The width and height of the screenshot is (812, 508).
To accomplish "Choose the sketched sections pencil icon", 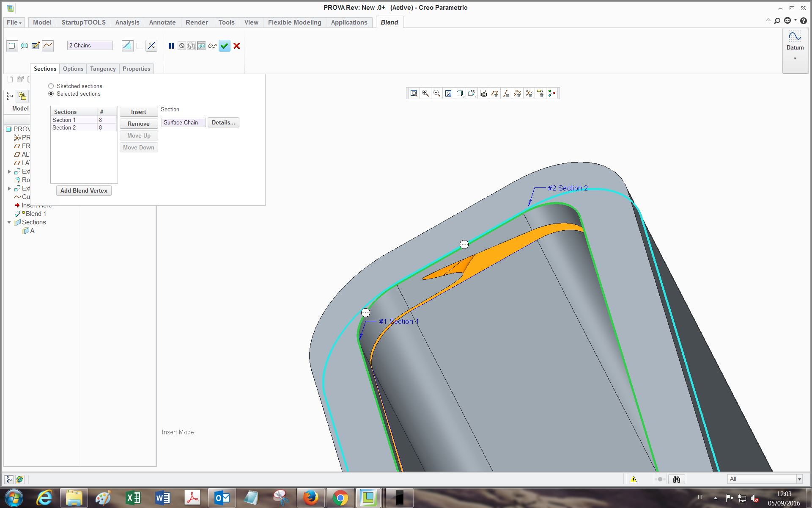I will [36, 46].
